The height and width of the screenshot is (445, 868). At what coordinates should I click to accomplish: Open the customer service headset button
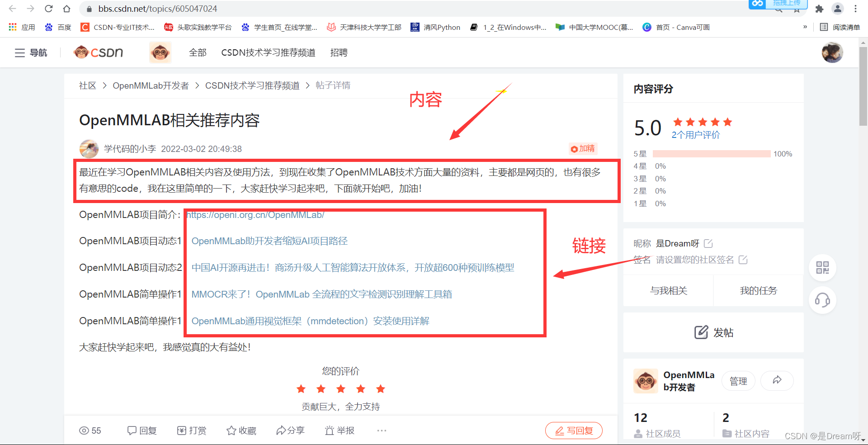point(822,300)
